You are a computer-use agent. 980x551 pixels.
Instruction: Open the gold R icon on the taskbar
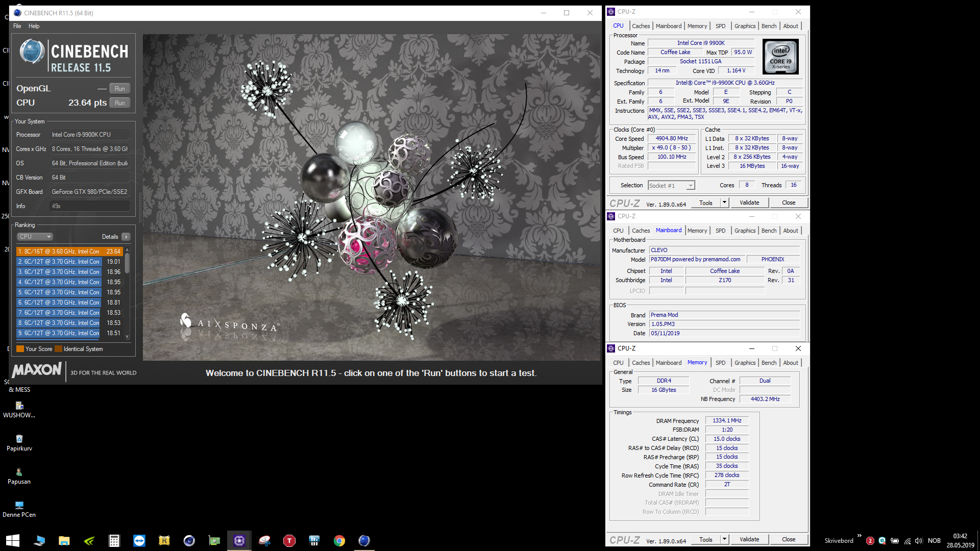coord(164,540)
